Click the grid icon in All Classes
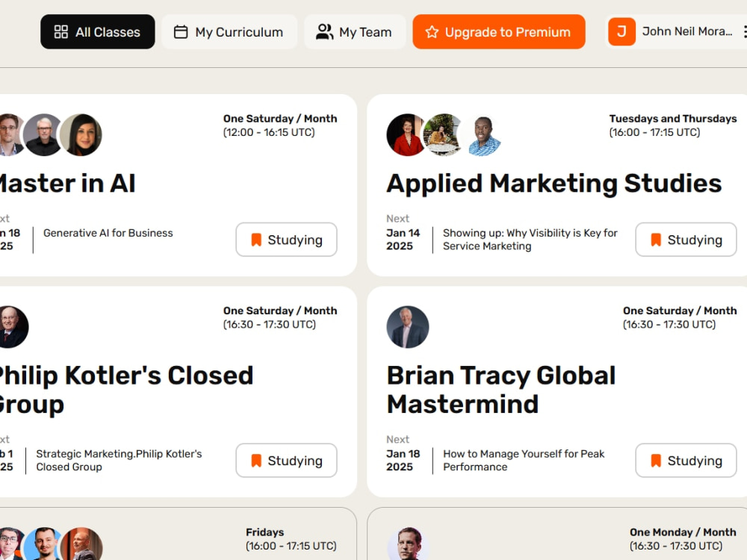Image resolution: width=747 pixels, height=560 pixels. pyautogui.click(x=61, y=32)
